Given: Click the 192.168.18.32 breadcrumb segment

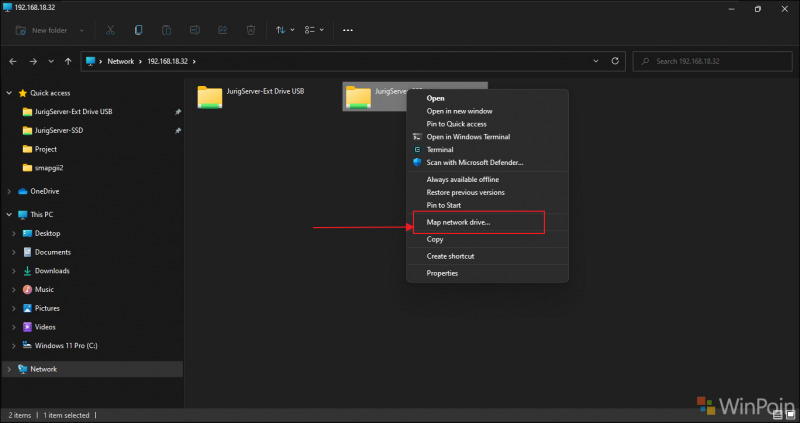Looking at the screenshot, I should tap(167, 61).
